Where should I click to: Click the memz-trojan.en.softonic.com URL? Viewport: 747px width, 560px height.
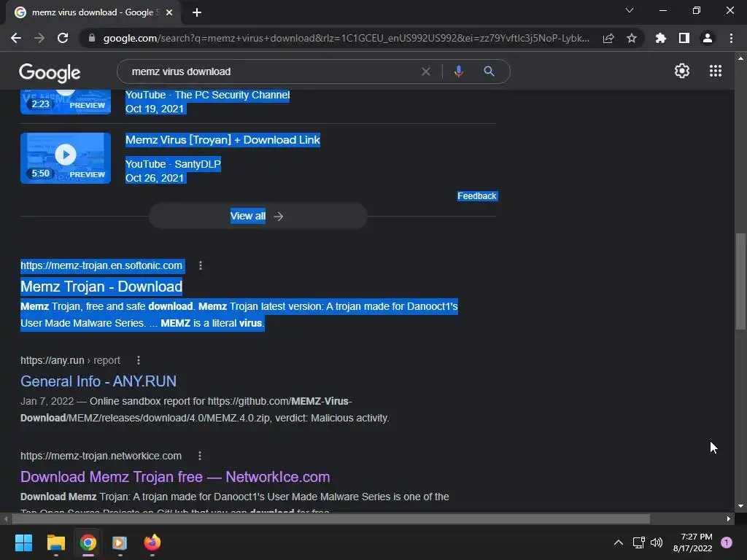coord(101,265)
